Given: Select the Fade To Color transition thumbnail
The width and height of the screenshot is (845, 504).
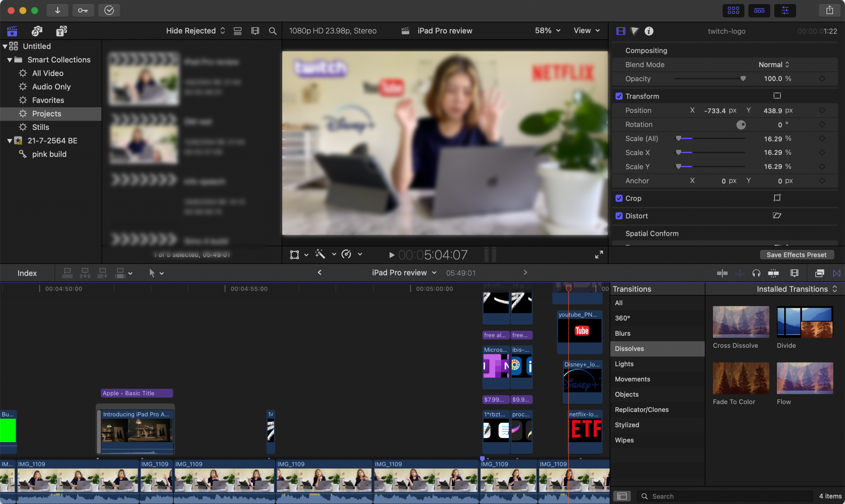Looking at the screenshot, I should point(741,378).
